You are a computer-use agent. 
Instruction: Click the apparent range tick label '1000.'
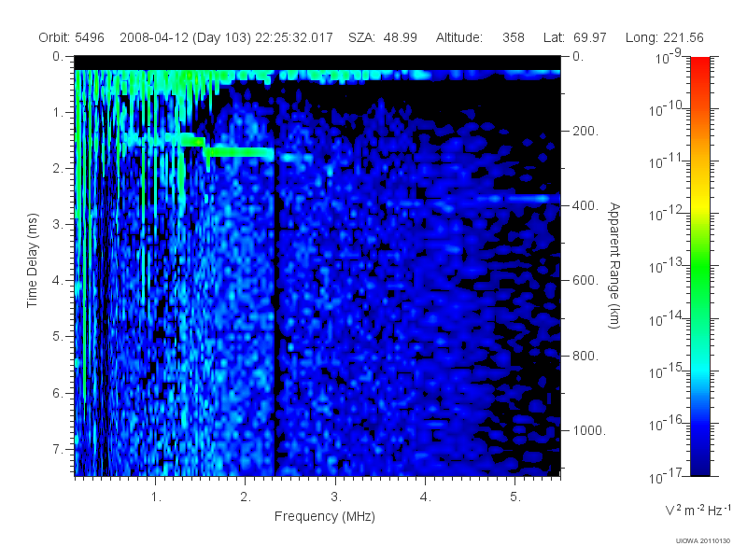pos(589,430)
